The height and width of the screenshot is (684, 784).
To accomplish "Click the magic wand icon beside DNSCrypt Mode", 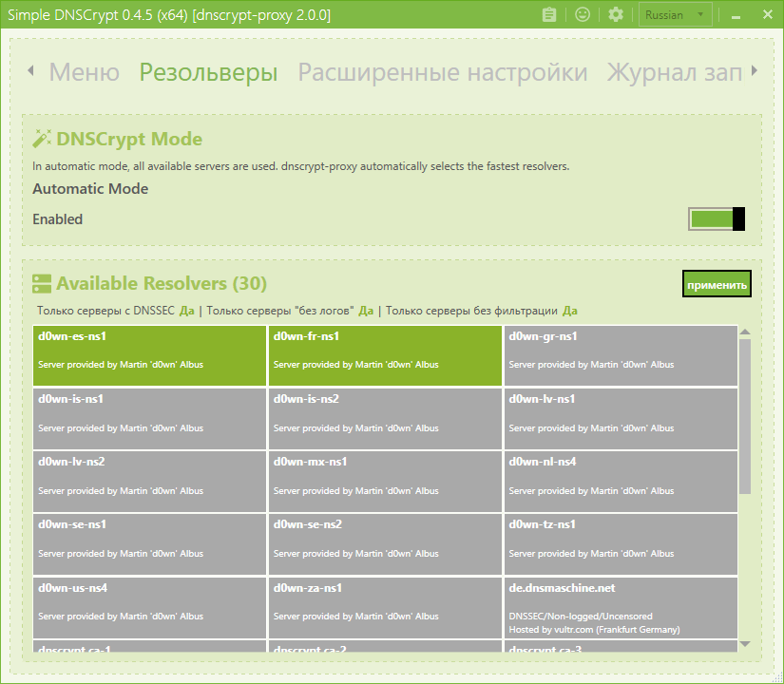I will [42, 139].
